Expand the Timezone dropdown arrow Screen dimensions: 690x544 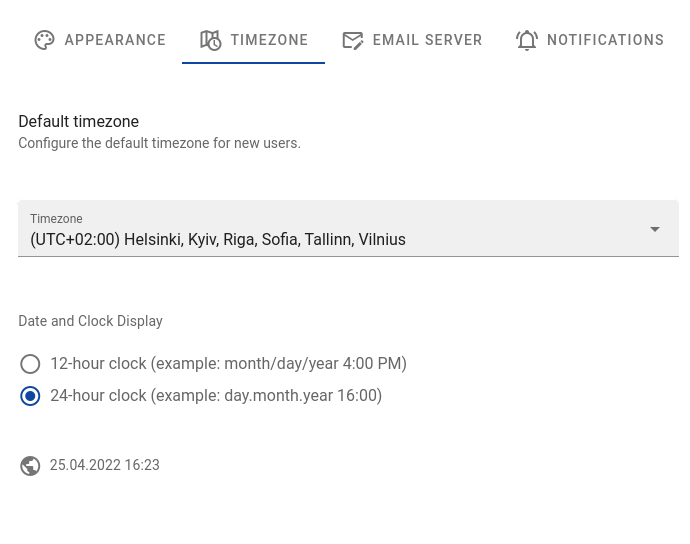pos(655,229)
